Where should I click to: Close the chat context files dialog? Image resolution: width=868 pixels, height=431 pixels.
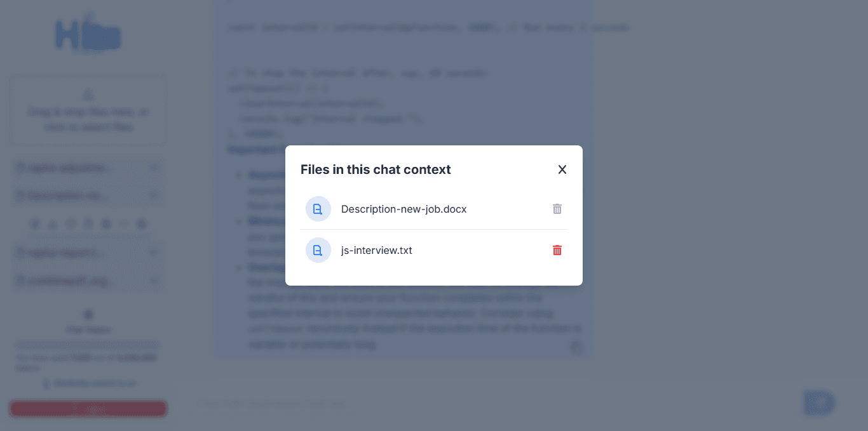coord(562,169)
